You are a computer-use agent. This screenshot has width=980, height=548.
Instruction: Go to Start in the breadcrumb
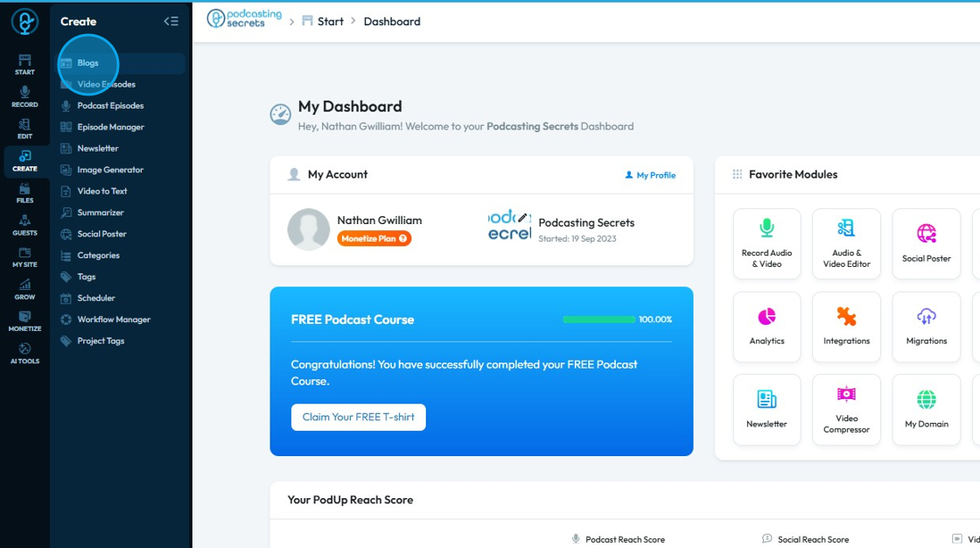click(323, 21)
